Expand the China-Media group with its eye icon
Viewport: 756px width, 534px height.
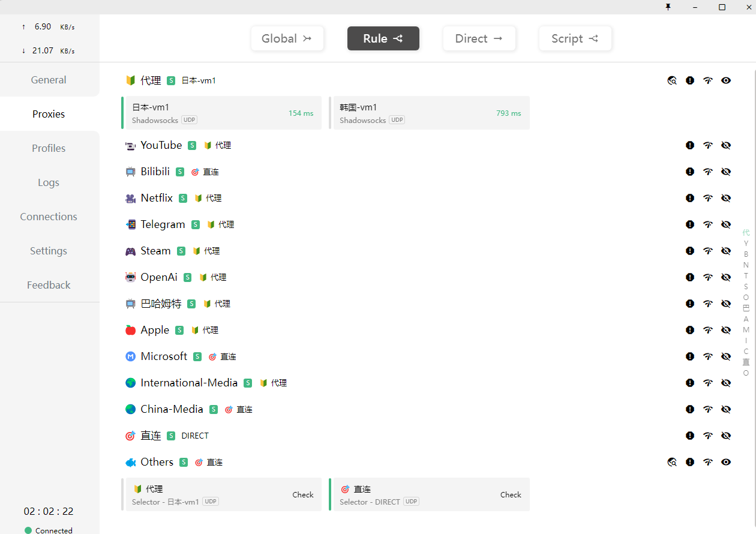click(726, 409)
